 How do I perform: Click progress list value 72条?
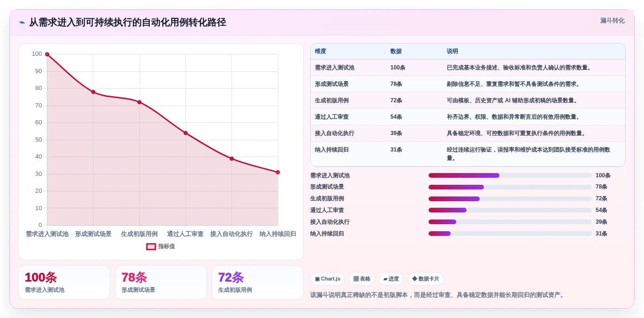click(601, 199)
